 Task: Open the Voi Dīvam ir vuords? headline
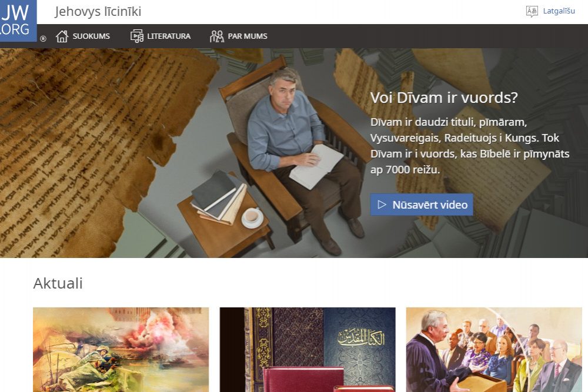(444, 98)
